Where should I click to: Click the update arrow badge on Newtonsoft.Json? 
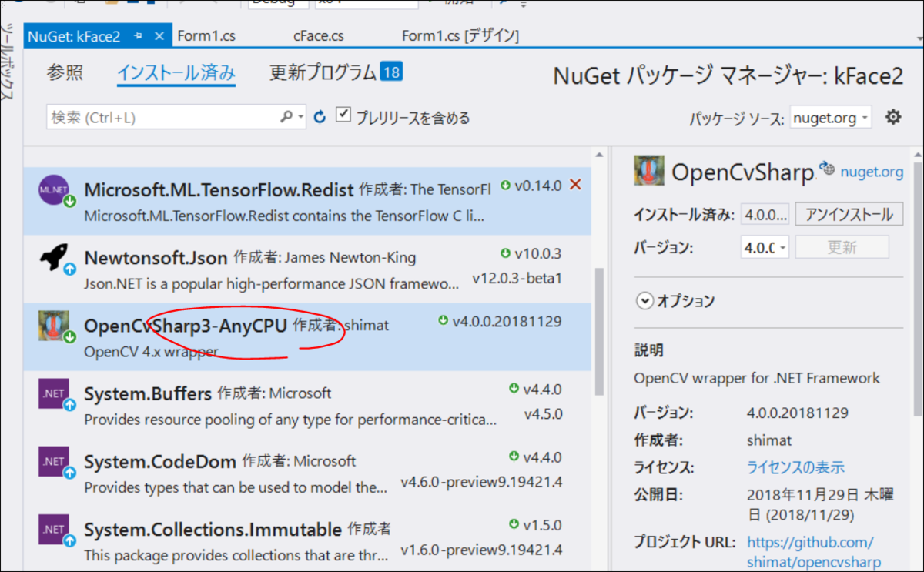[x=69, y=269]
